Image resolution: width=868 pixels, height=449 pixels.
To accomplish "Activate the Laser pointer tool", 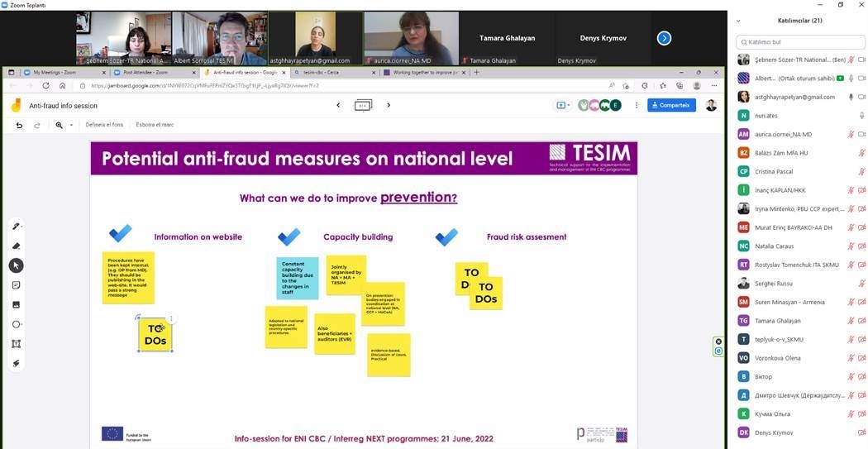I will coord(16,363).
